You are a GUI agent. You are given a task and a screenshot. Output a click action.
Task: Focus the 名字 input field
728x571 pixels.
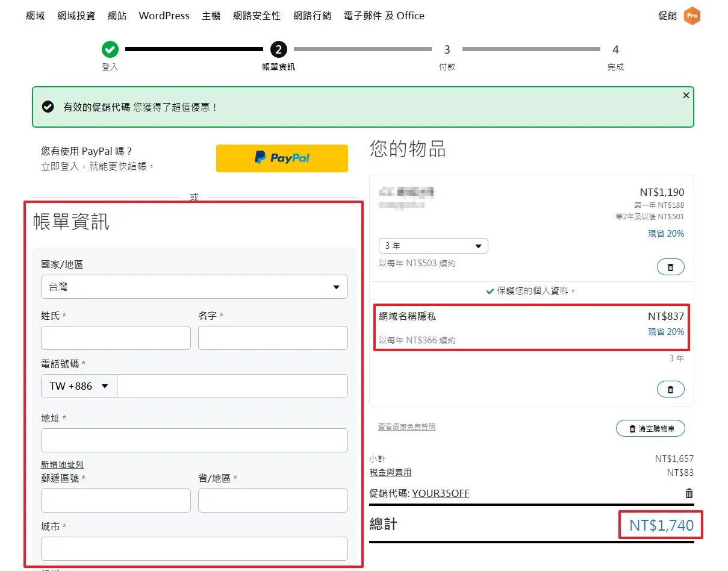[273, 338]
